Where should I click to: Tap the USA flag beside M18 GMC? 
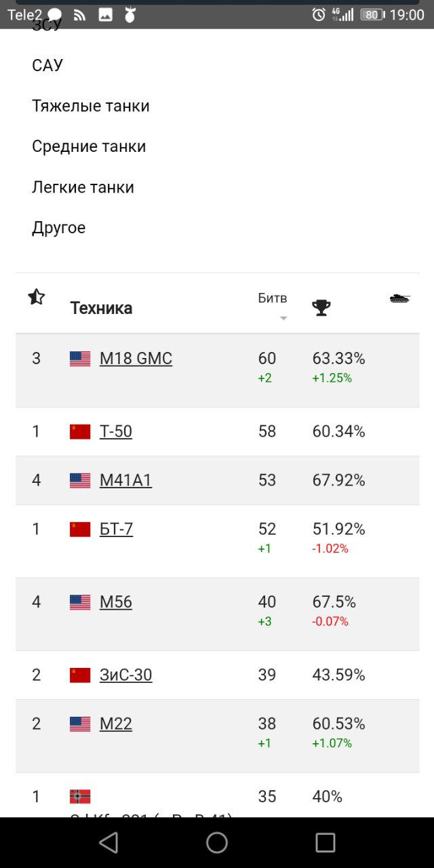pyautogui.click(x=80, y=359)
